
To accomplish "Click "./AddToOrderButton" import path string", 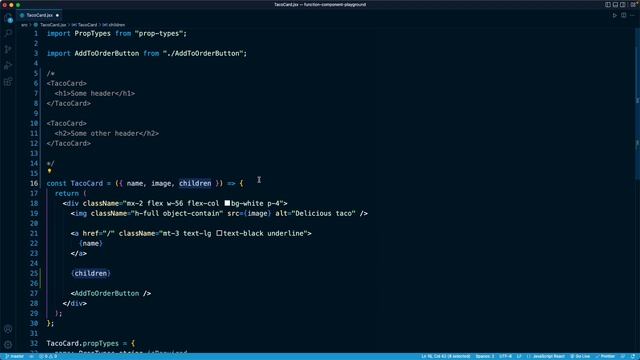I will pyautogui.click(x=203, y=53).
